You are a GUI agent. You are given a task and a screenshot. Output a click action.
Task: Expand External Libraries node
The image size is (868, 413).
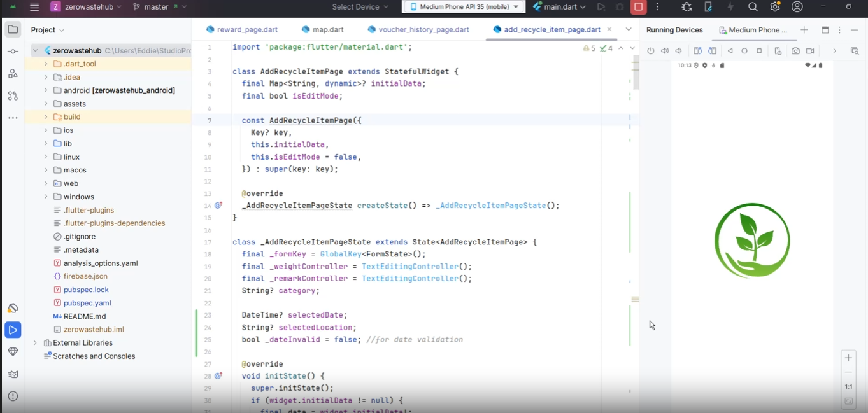pyautogui.click(x=36, y=343)
